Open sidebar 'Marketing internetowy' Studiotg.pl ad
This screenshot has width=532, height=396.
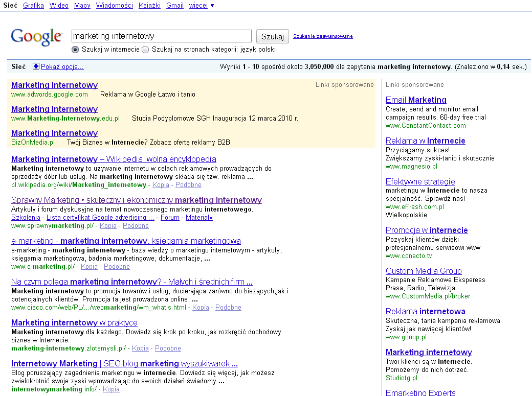tap(429, 353)
